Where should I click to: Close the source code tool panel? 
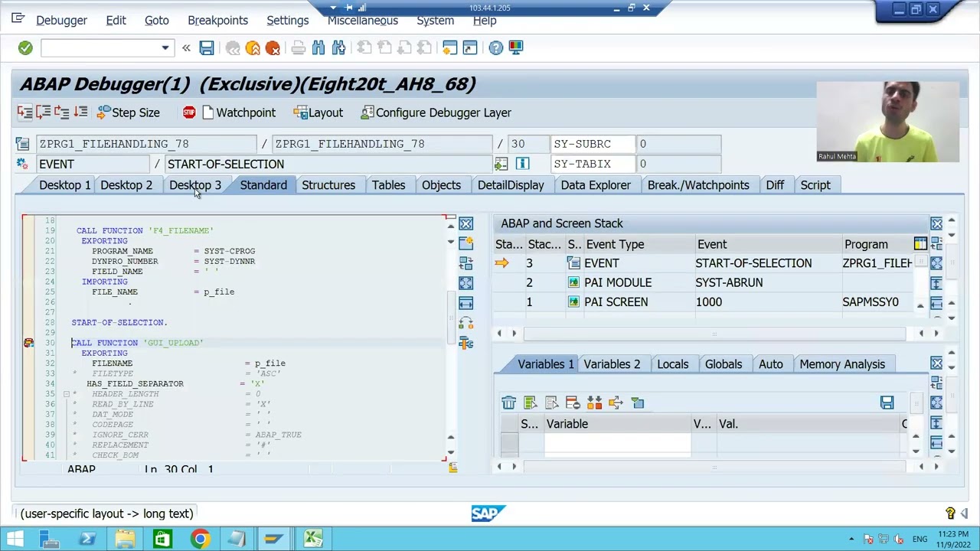(465, 224)
